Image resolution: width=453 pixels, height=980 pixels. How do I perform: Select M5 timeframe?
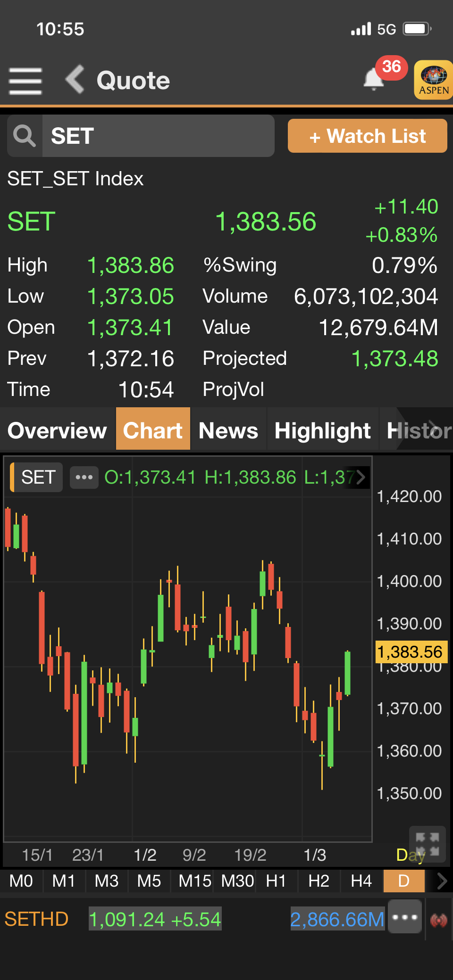[x=149, y=881]
